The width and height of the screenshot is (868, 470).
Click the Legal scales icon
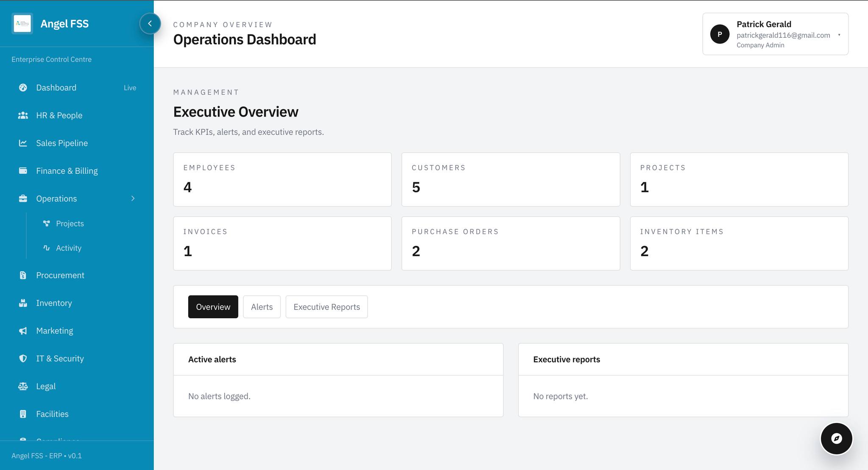point(23,387)
